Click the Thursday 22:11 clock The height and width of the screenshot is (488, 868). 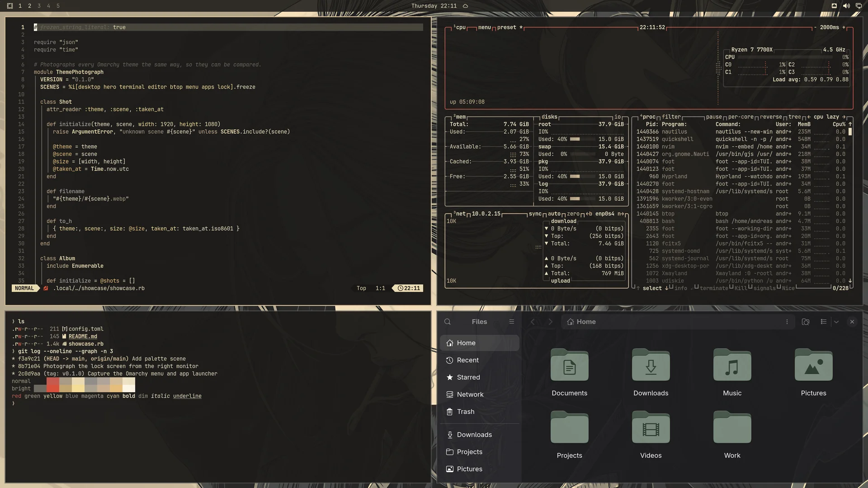[x=434, y=6]
